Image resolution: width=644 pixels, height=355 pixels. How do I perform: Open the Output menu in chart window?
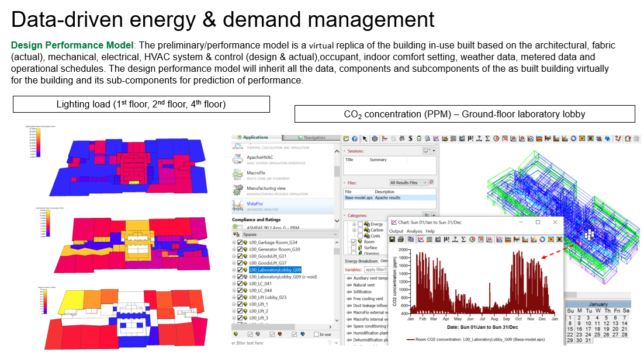[x=396, y=231]
